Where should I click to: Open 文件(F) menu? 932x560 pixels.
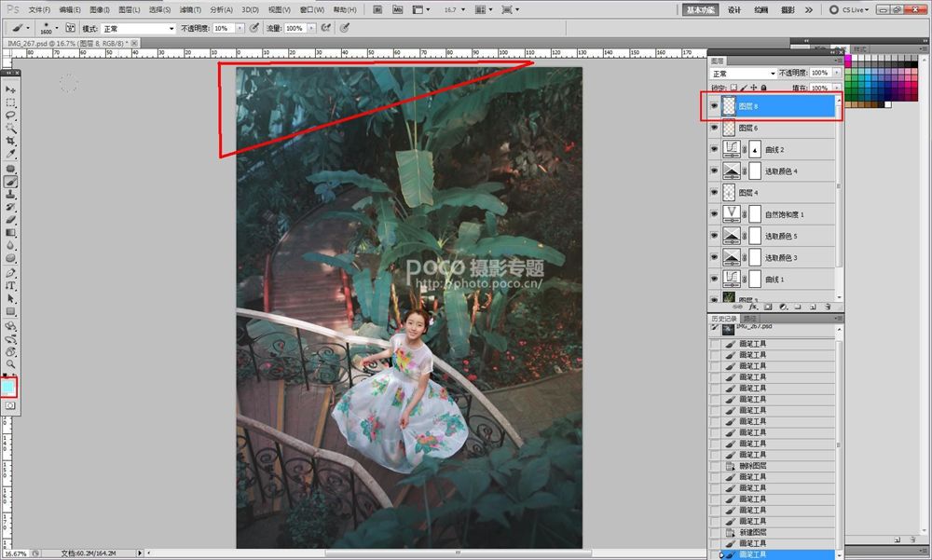click(x=39, y=9)
